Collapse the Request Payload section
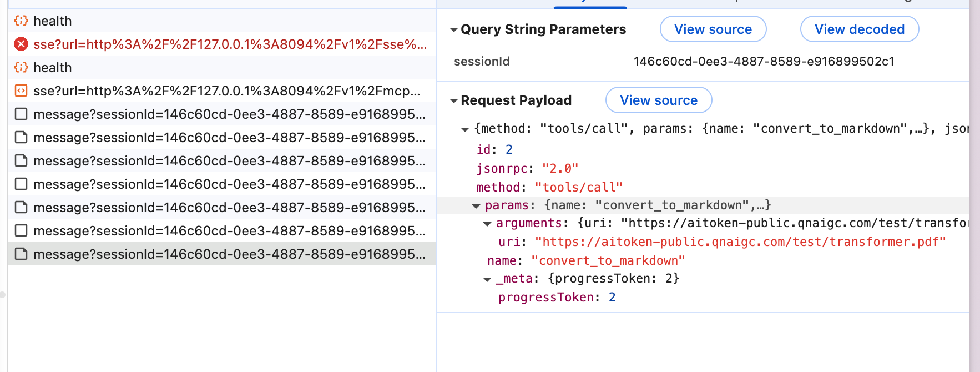The height and width of the screenshot is (372, 980). 454,101
